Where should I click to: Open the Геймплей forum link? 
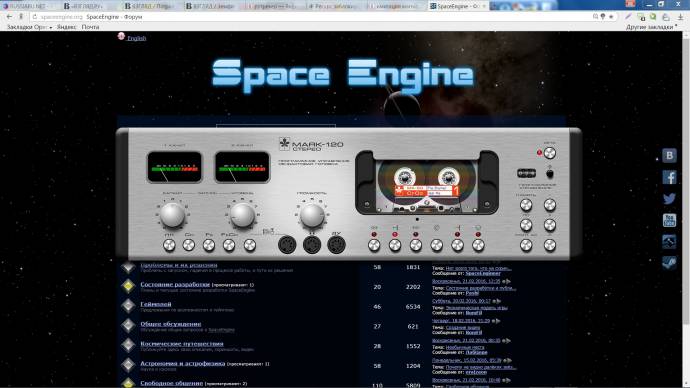click(x=156, y=304)
